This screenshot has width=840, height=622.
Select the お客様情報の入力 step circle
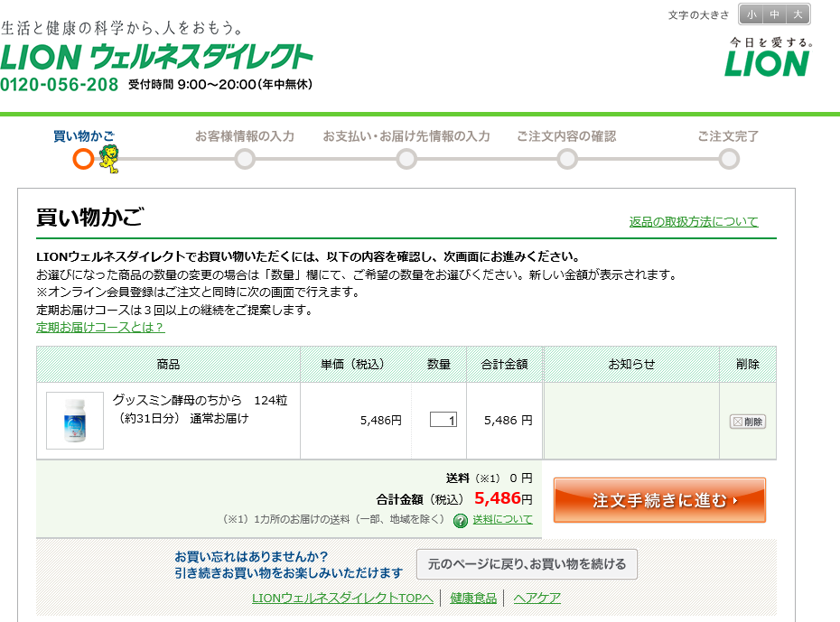point(245,159)
